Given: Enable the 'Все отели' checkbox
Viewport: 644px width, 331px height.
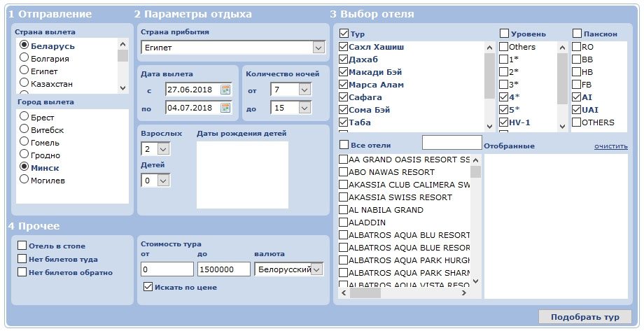Looking at the screenshot, I should pyautogui.click(x=344, y=145).
